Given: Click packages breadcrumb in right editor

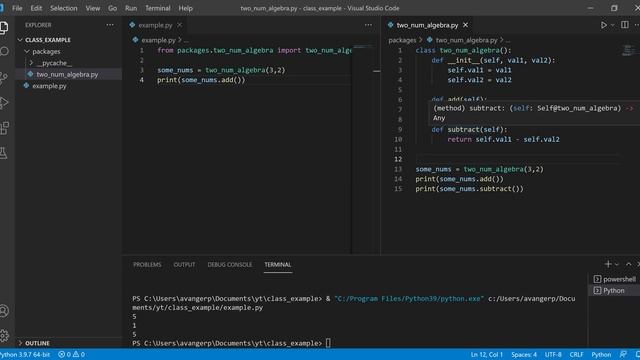Looking at the screenshot, I should point(402,40).
